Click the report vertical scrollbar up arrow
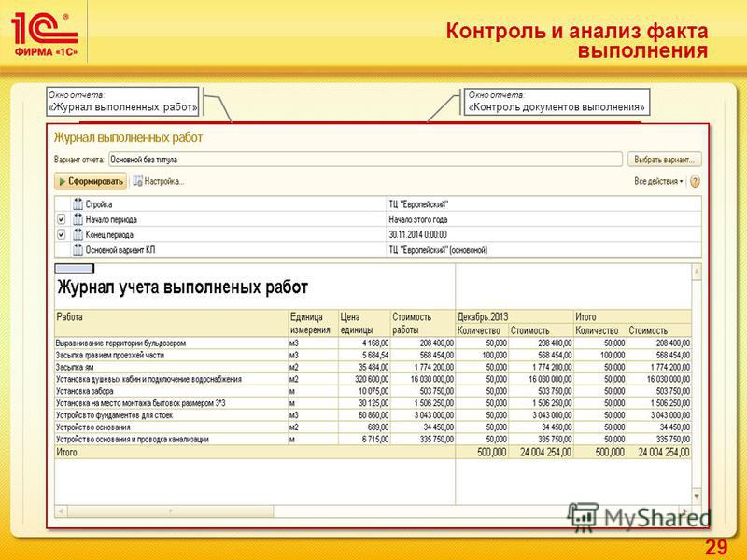 (697, 272)
